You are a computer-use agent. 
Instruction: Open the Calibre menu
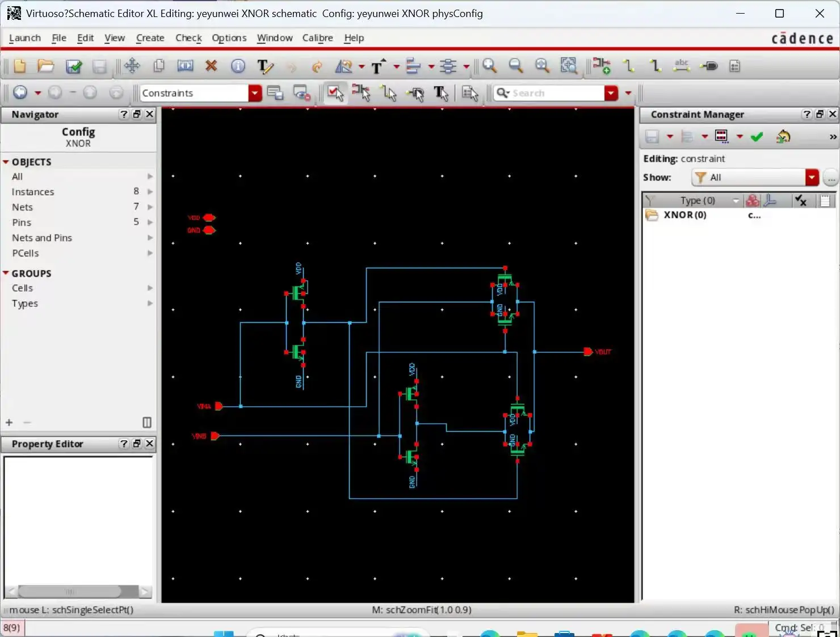pos(317,38)
